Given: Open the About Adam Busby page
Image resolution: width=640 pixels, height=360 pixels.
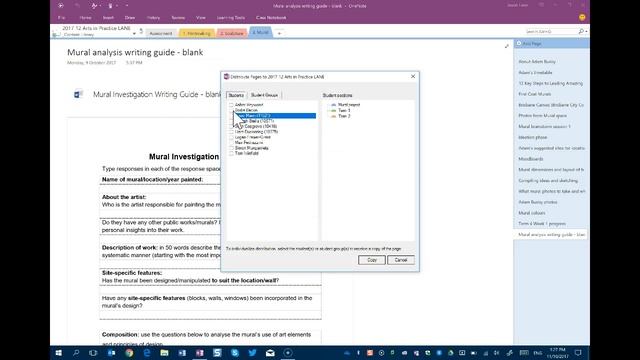Looking at the screenshot, I should coord(537,62).
